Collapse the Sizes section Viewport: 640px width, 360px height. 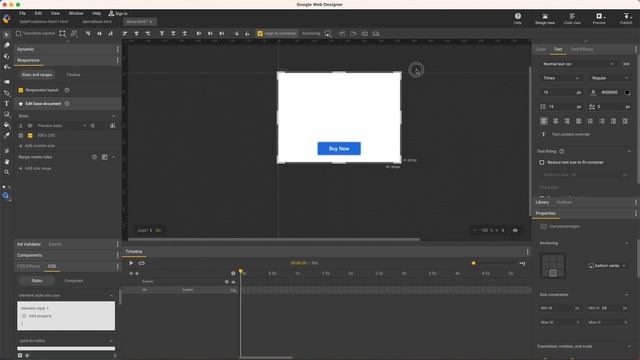tap(113, 116)
